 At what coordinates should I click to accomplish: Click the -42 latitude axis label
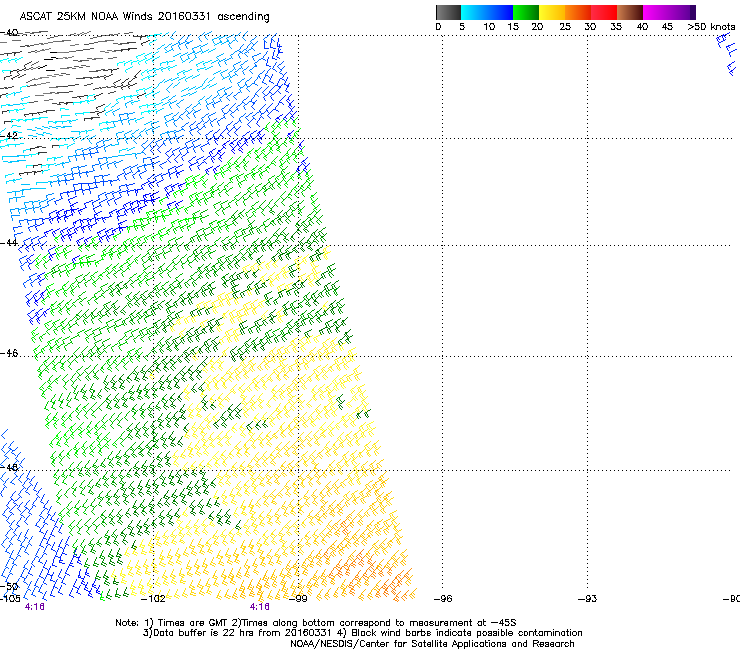click(x=9, y=135)
